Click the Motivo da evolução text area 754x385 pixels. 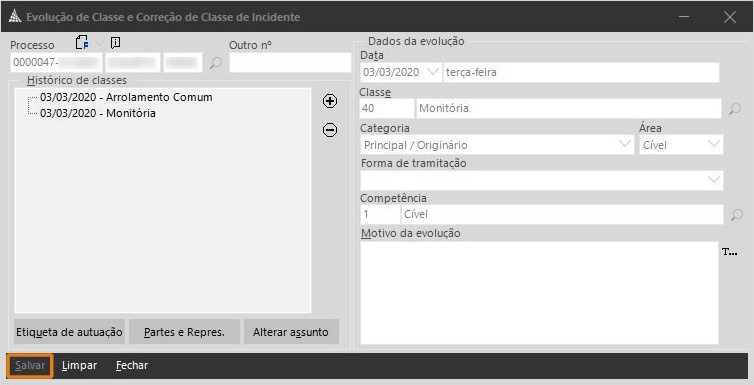pos(539,293)
